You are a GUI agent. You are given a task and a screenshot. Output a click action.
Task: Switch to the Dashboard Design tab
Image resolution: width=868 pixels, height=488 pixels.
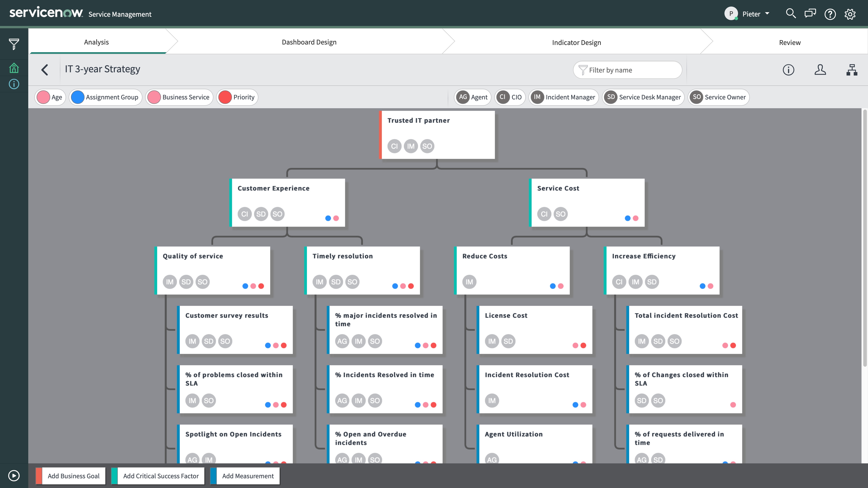pos(309,42)
